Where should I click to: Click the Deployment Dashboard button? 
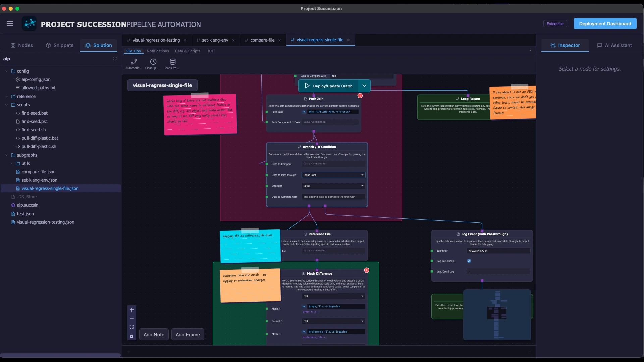[605, 24]
